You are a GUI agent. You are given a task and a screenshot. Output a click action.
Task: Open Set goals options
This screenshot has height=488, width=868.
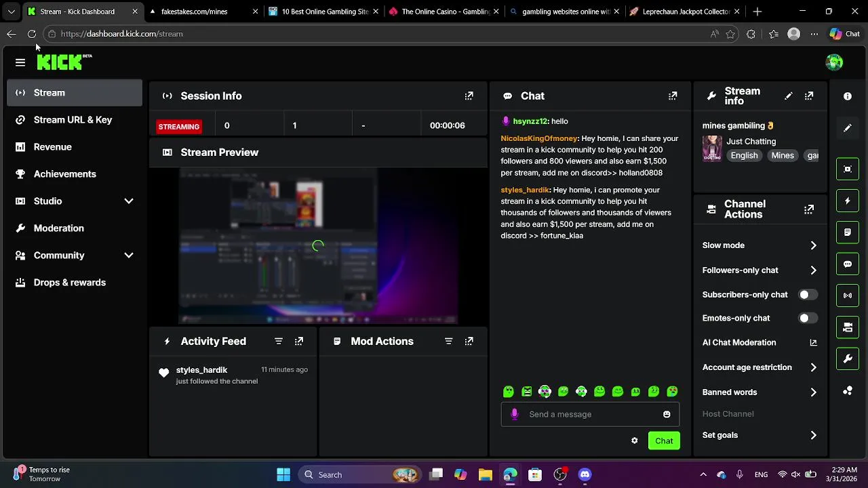[759, 435]
